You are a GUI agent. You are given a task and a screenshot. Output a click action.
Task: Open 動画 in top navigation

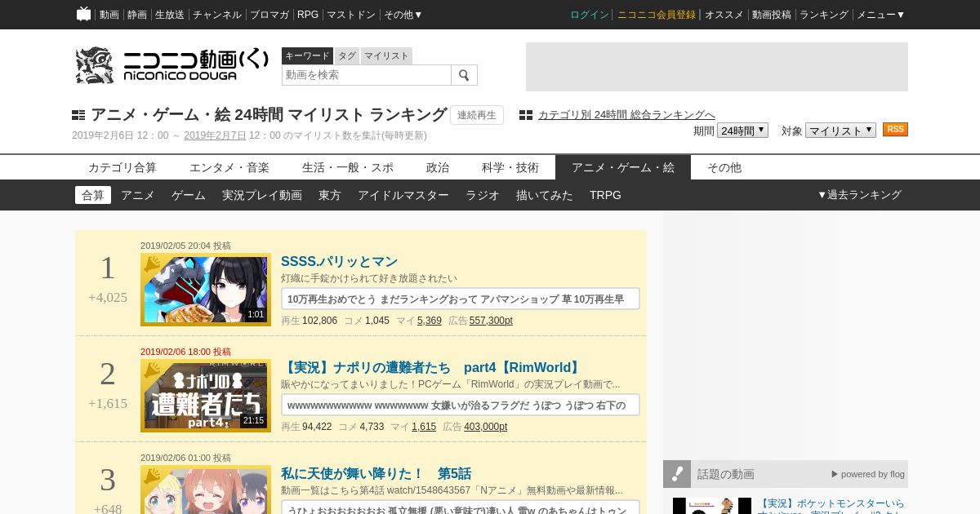[109, 15]
